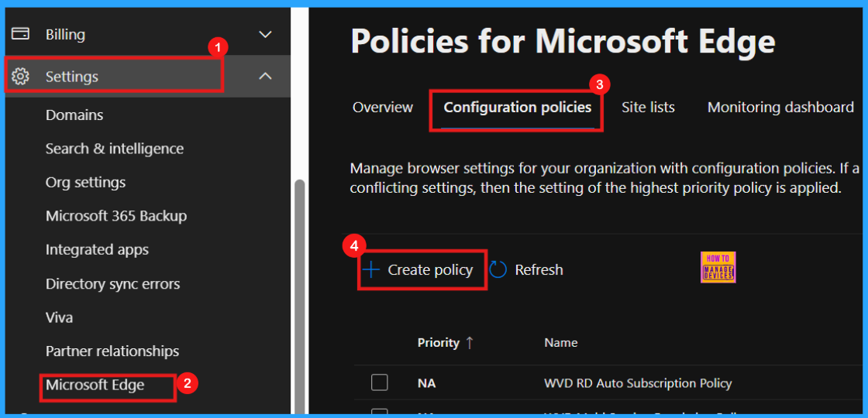Click the plus icon beside Create policy

tap(371, 270)
